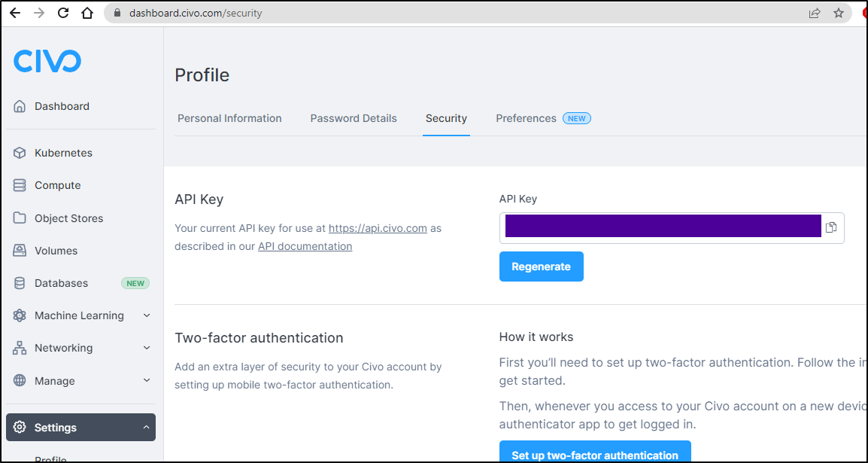Click the Manage globe icon
The width and height of the screenshot is (868, 463).
pos(20,381)
